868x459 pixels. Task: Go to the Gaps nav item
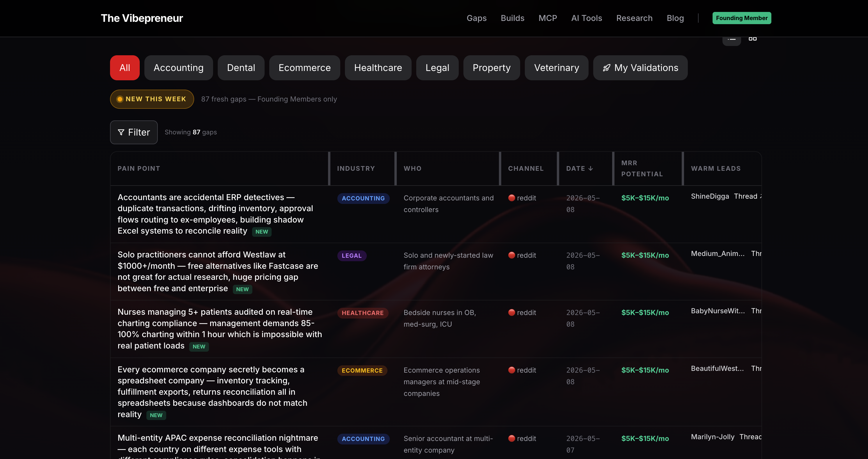[x=476, y=18]
